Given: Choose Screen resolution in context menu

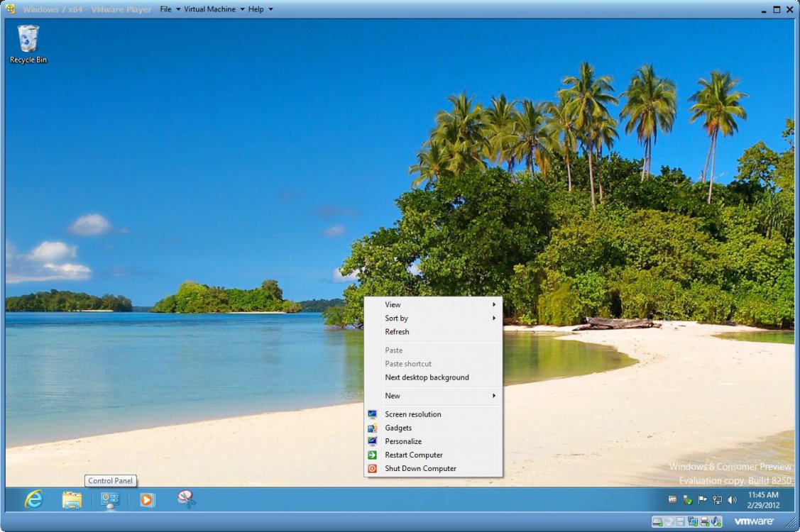Looking at the screenshot, I should coord(412,414).
